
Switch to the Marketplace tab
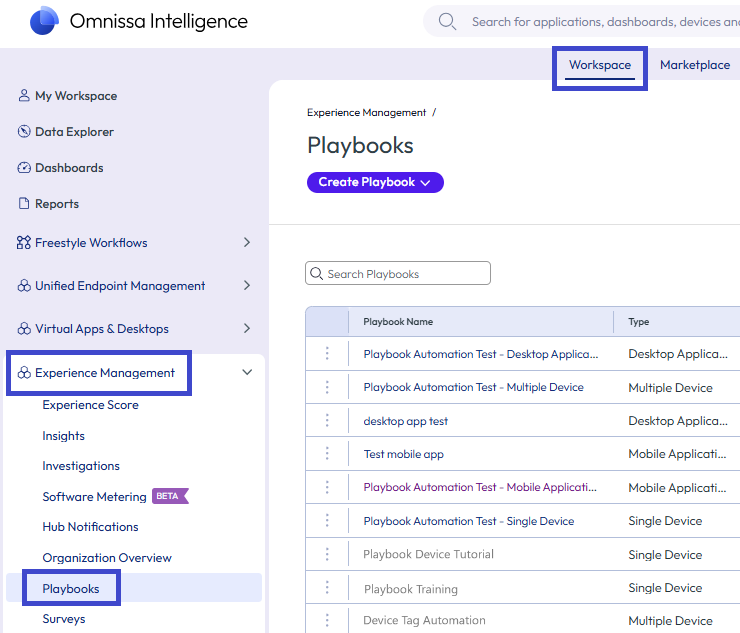pos(695,65)
